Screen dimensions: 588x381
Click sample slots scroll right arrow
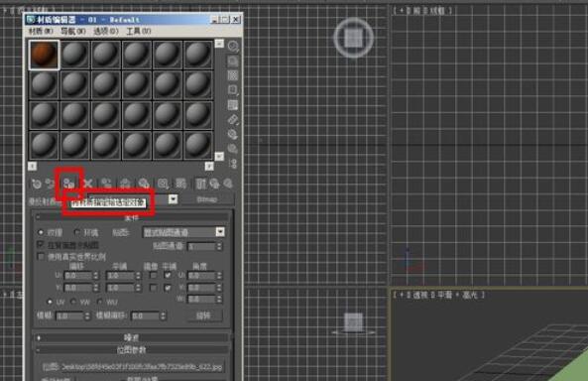pos(209,166)
